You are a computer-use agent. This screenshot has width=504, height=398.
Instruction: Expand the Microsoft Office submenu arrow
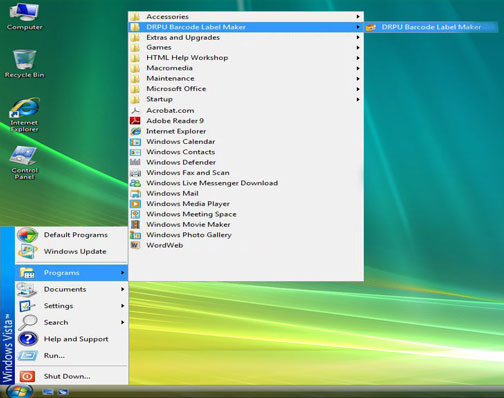coord(358,89)
